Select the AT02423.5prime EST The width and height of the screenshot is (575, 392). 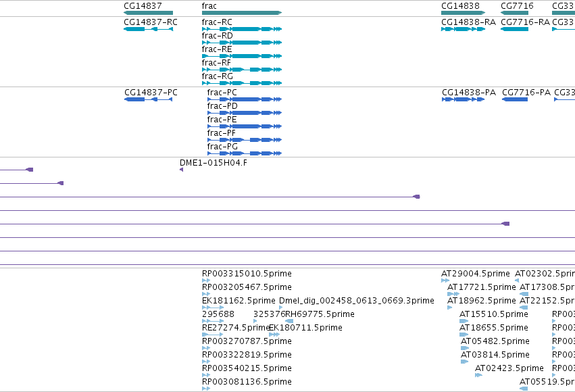click(x=478, y=376)
